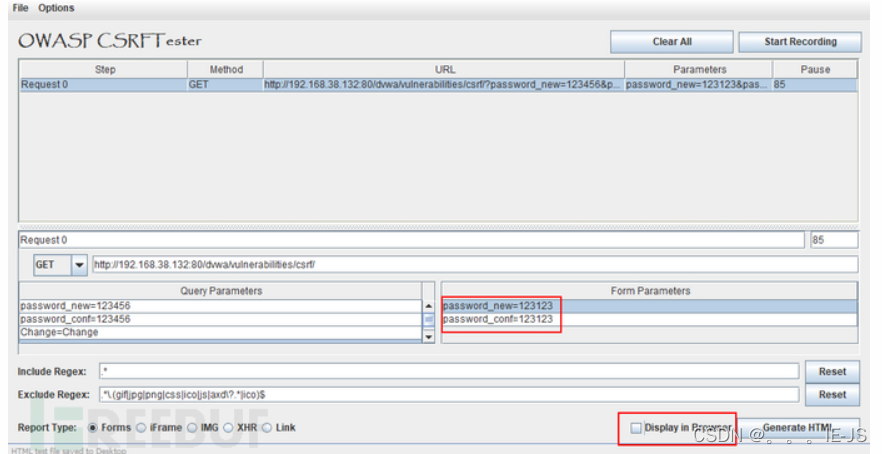Select form parameter password_new=123123
882x454 pixels.
(x=650, y=306)
